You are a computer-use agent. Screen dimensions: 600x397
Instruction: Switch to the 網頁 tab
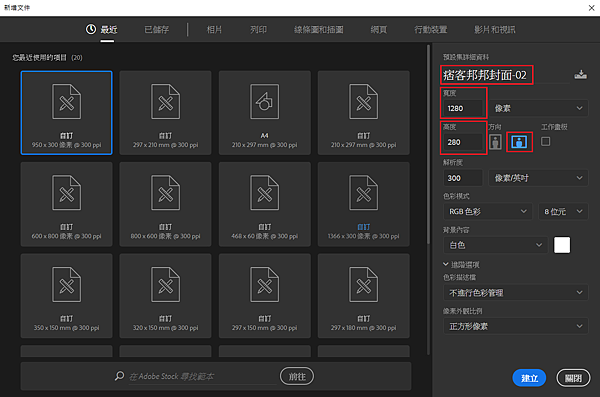pyautogui.click(x=379, y=29)
